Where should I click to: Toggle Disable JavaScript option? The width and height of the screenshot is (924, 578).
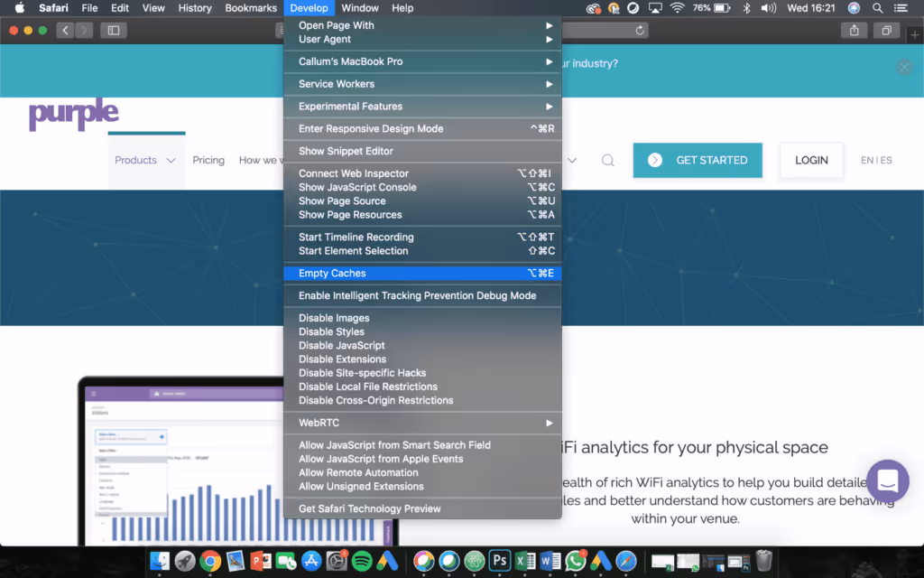coord(422,345)
